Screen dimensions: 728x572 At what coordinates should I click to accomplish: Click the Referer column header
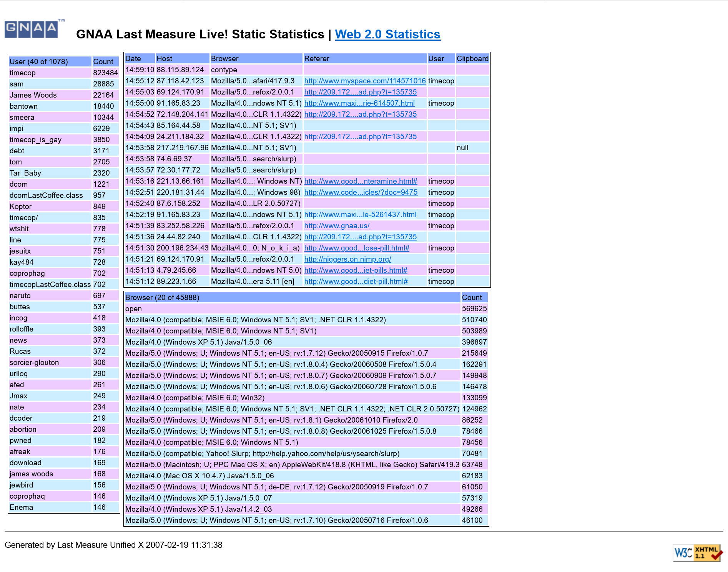point(365,58)
